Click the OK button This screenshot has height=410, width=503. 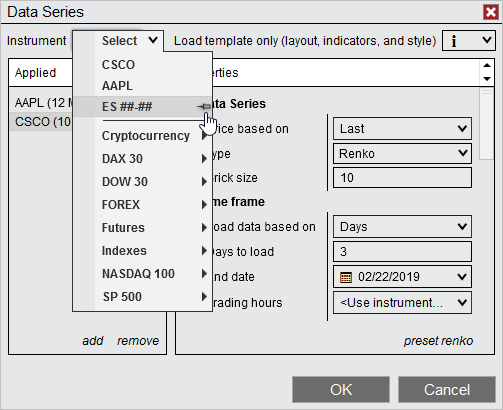(x=341, y=390)
